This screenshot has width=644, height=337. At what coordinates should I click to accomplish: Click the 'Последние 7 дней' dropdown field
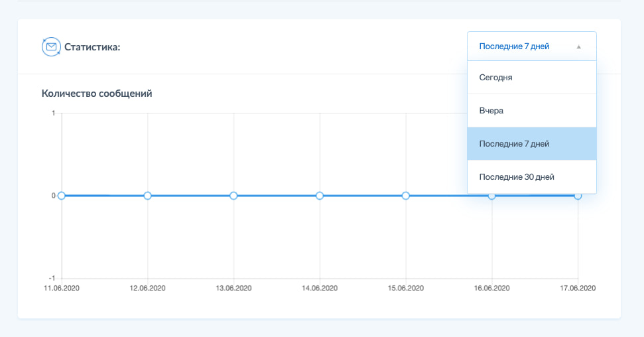515,46
